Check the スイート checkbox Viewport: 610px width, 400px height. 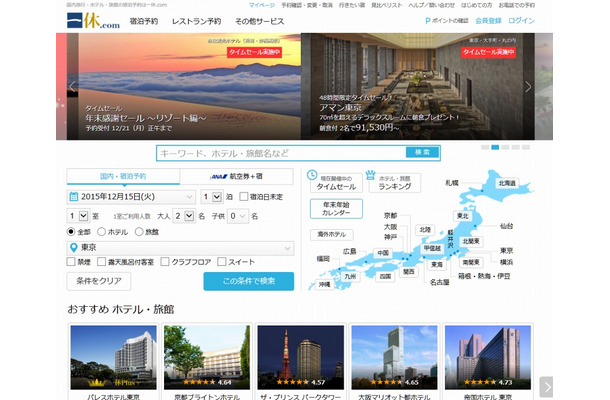click(x=222, y=261)
